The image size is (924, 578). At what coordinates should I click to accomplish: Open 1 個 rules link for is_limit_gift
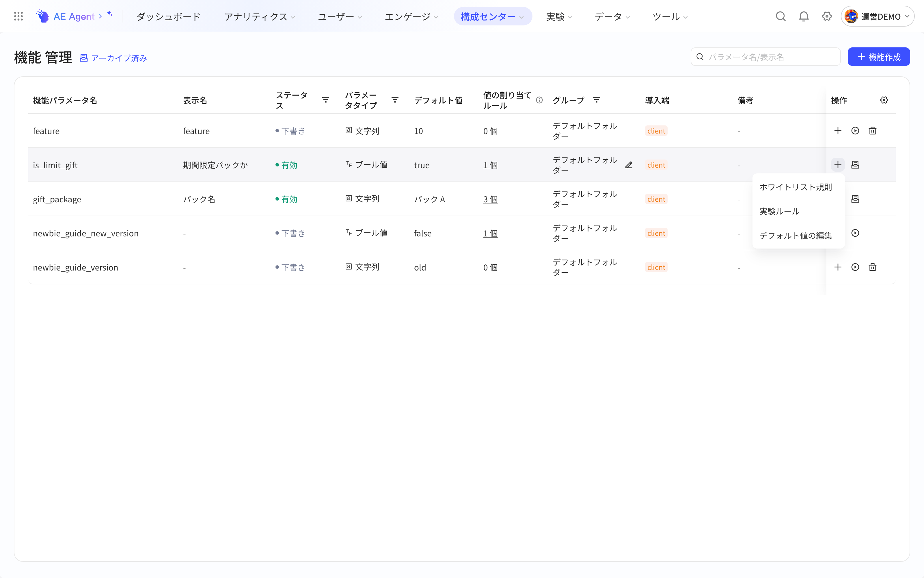tap(490, 165)
